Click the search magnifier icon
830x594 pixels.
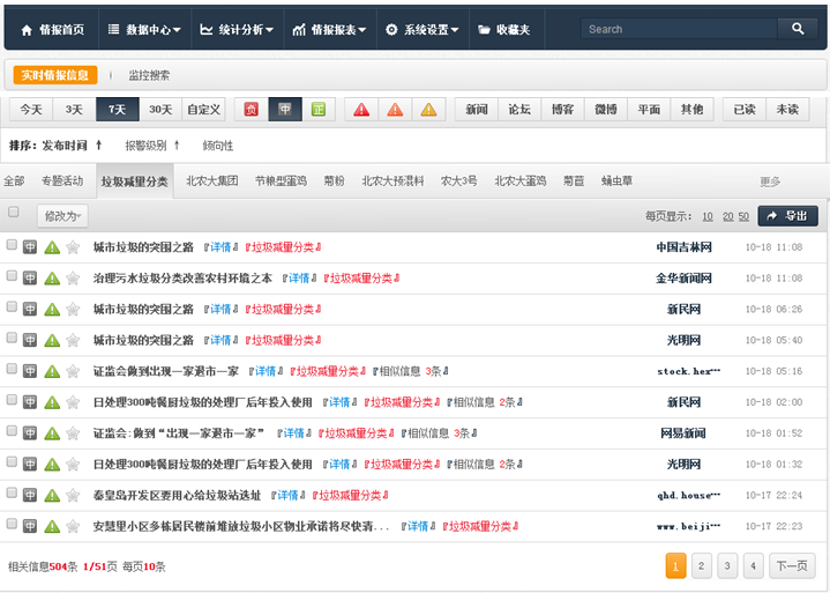coord(798,29)
